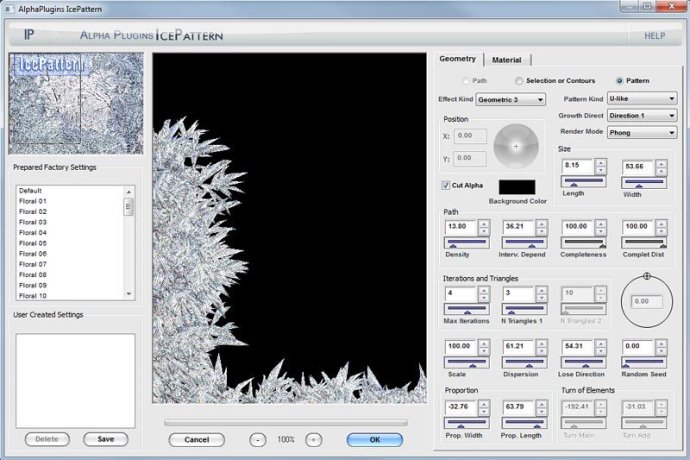Click the Max Iterations value field
Screen dimensions: 690x460
coord(461,294)
